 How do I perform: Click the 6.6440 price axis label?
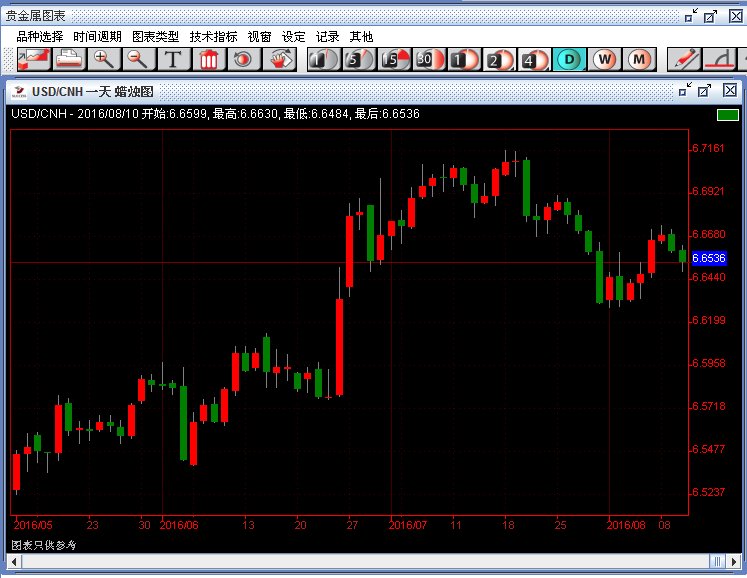708,277
